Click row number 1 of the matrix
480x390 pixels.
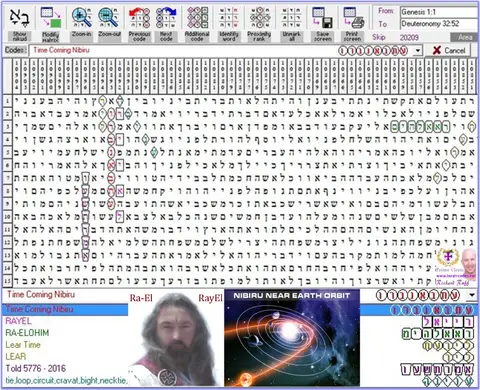[x=7, y=100]
